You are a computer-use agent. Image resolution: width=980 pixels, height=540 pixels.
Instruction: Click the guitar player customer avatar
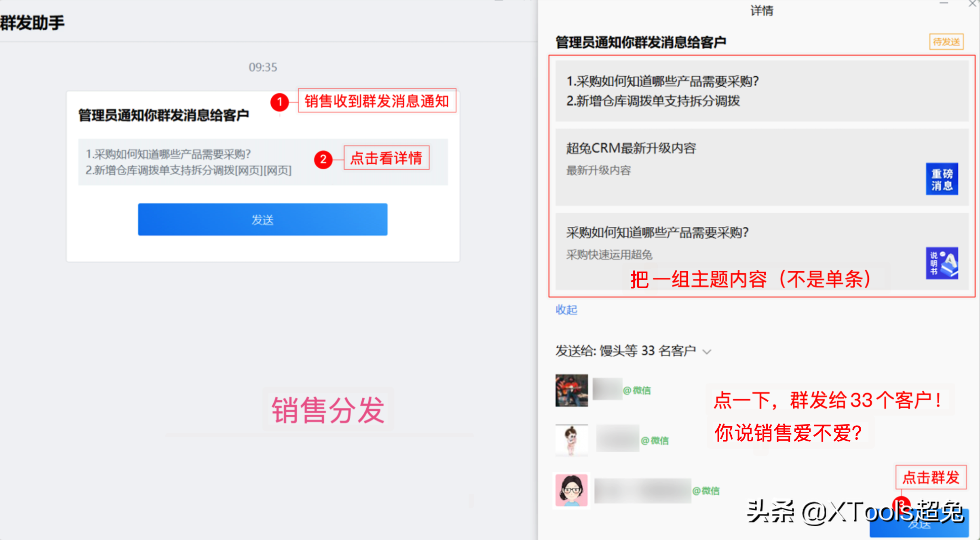[x=571, y=390]
